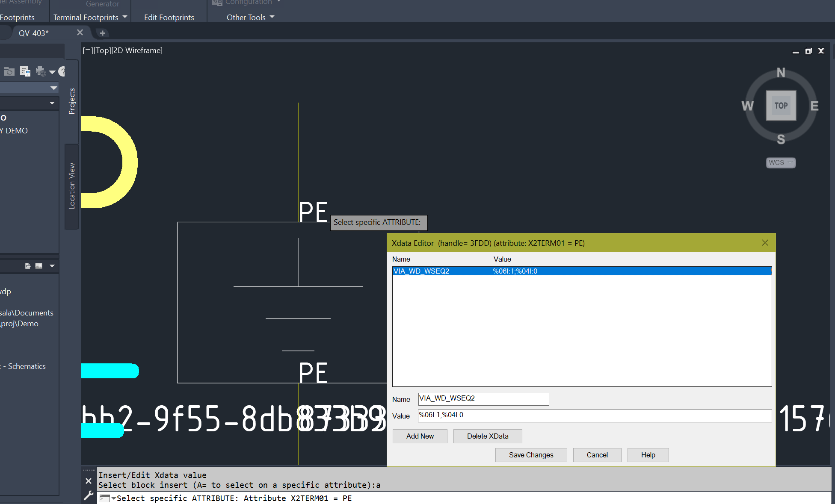Click the report list icon in the panel
The height and width of the screenshot is (504, 835).
point(25,72)
